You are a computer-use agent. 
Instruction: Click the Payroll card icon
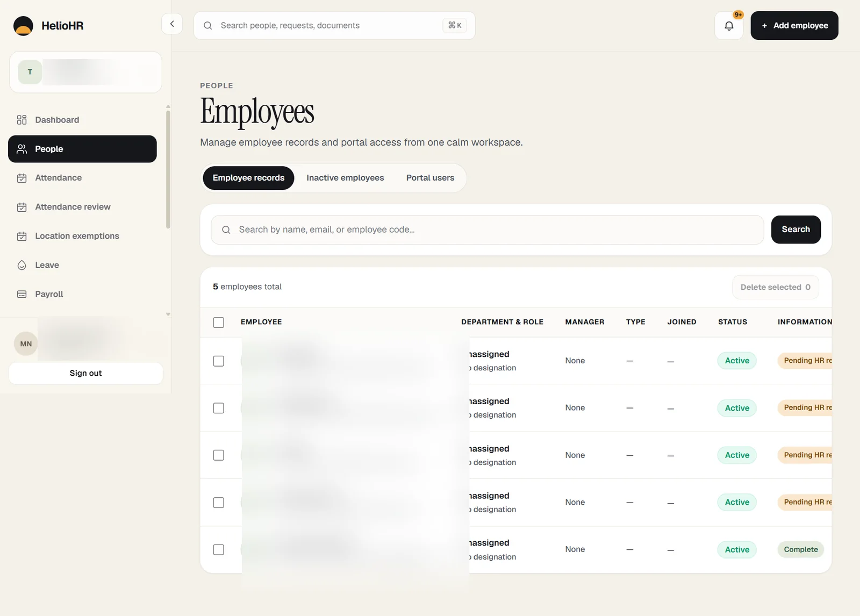coord(21,294)
